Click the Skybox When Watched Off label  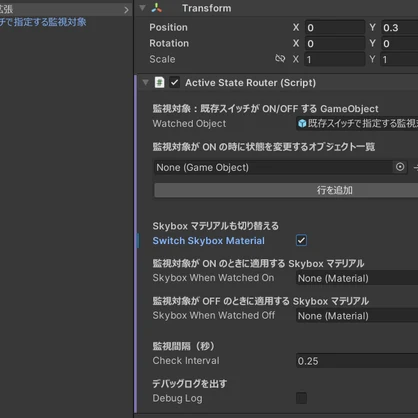[214, 315]
